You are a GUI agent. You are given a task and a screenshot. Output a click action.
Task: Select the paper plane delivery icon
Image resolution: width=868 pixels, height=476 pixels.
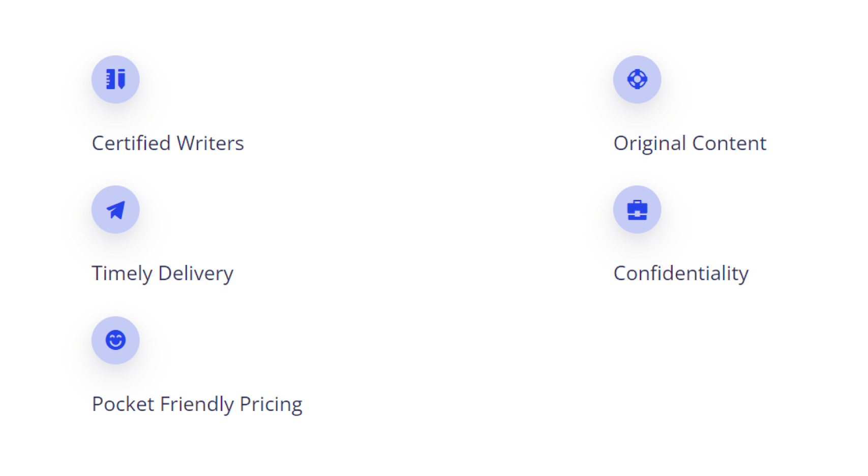point(115,210)
